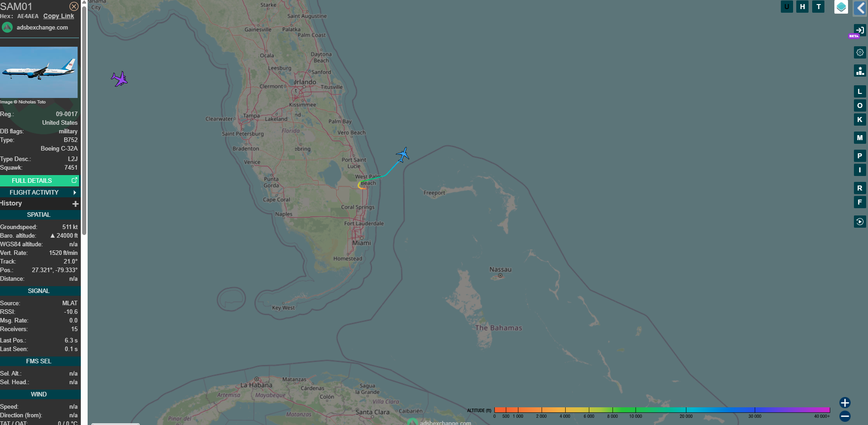Toggle the I button on right toolbar
The image size is (868, 425).
(860, 170)
